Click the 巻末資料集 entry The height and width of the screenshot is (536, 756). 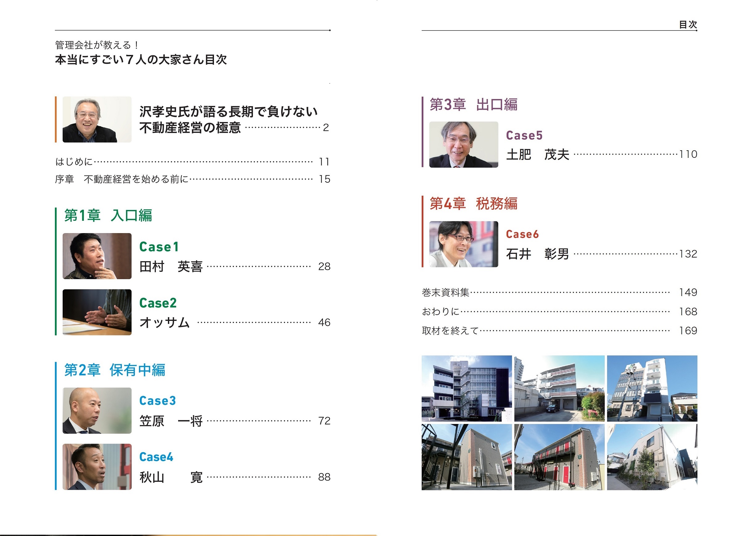[x=559, y=292]
